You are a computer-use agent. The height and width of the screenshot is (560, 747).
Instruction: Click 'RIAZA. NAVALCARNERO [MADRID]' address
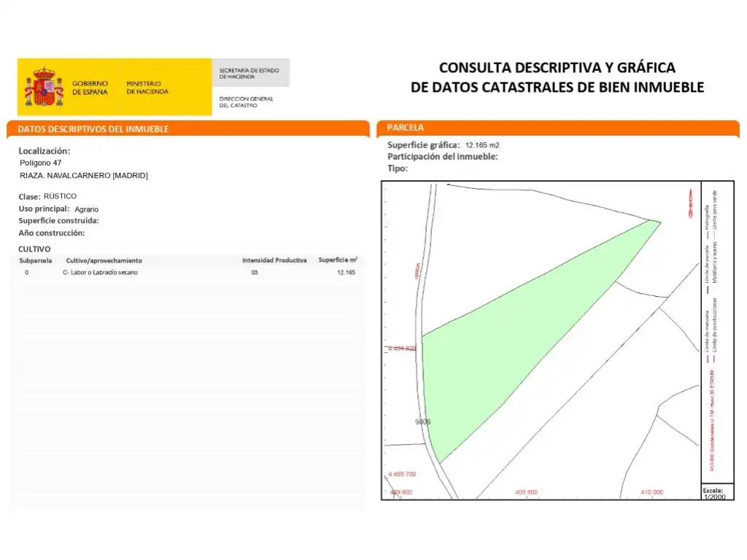[x=84, y=176]
